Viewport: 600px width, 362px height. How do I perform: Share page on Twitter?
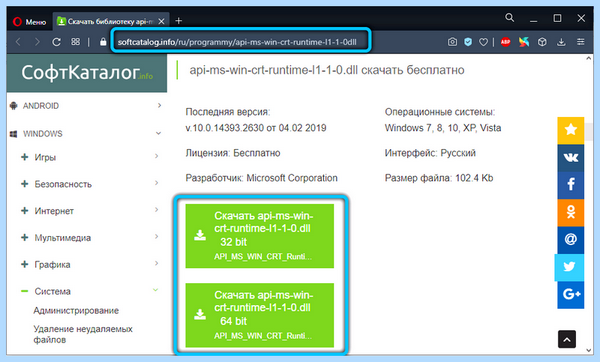[569, 267]
